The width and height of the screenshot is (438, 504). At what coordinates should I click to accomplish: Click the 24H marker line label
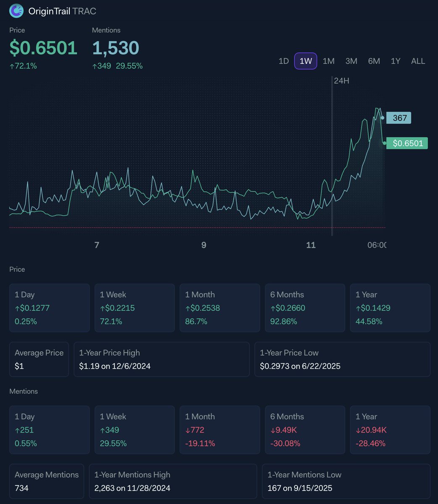[341, 81]
